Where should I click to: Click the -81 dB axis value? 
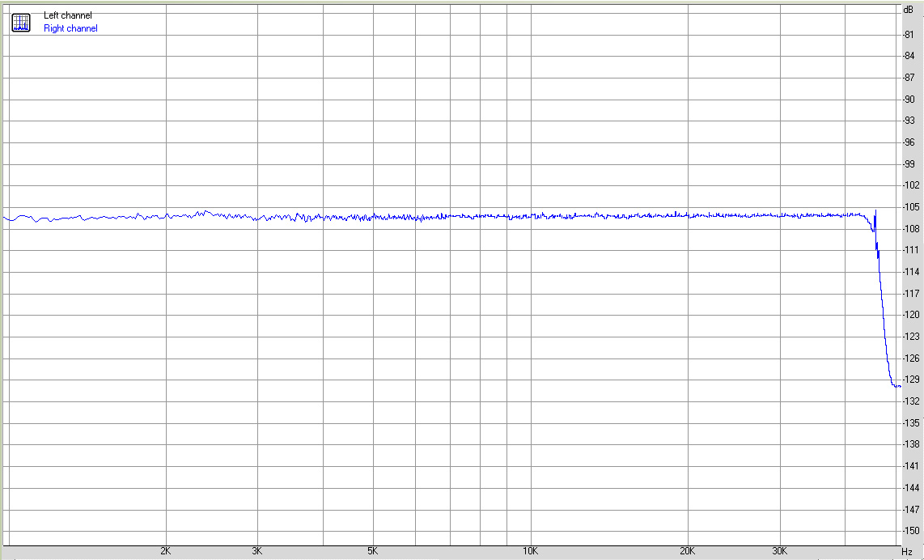point(909,35)
